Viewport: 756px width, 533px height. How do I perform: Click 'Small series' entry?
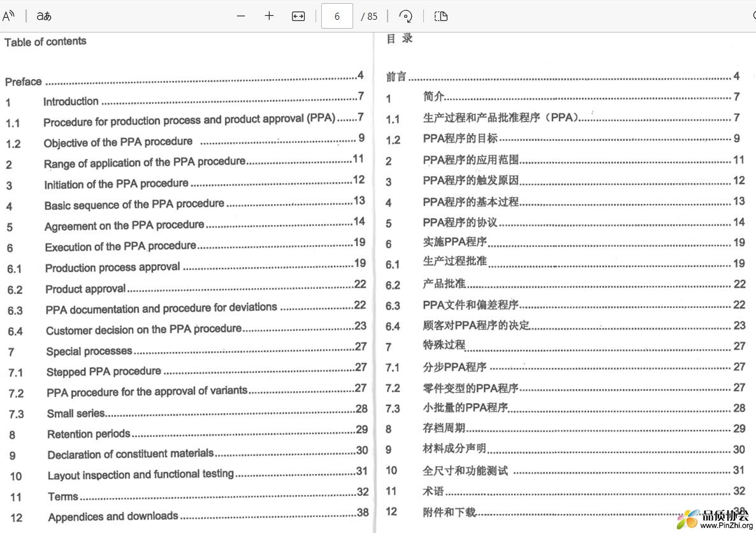76,413
